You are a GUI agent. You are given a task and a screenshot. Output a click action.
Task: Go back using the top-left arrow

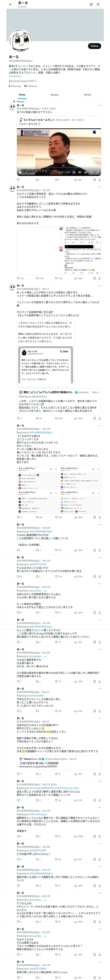click(x=11, y=4)
